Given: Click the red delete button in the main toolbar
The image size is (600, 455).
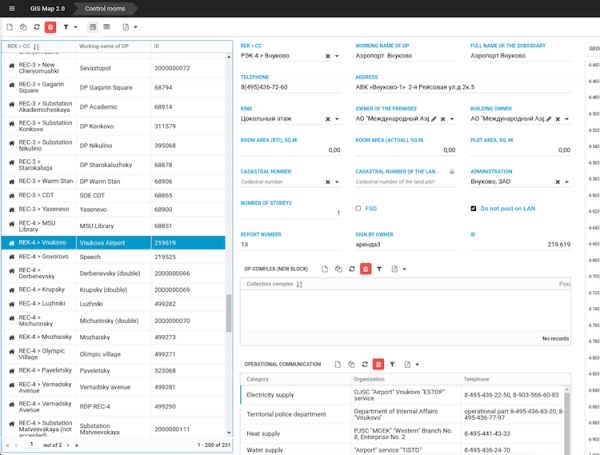Looking at the screenshot, I should [49, 27].
